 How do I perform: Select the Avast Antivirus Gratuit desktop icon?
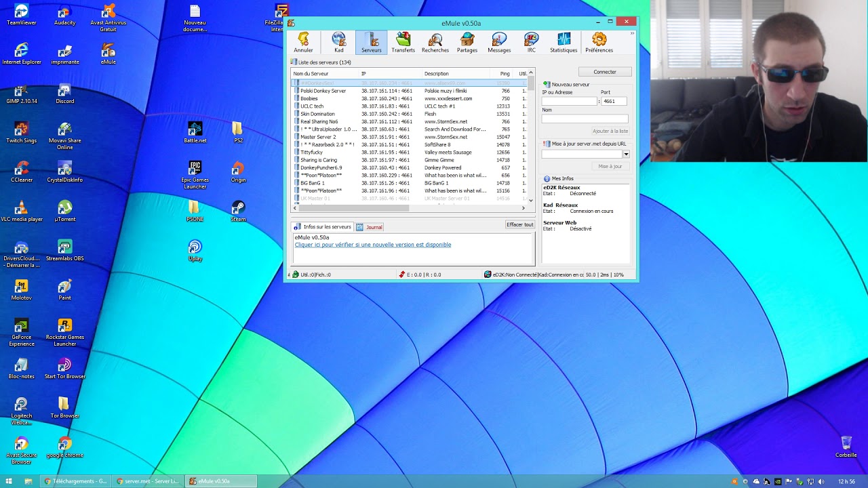(108, 18)
